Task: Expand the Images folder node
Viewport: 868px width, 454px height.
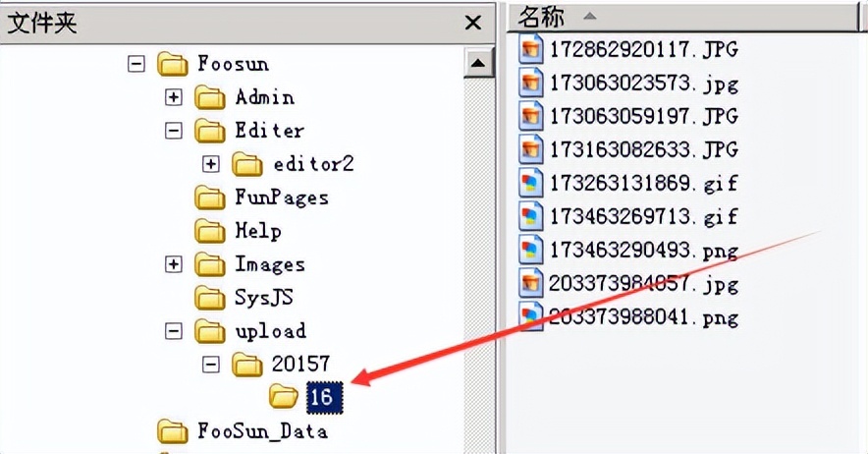Action: [x=173, y=264]
